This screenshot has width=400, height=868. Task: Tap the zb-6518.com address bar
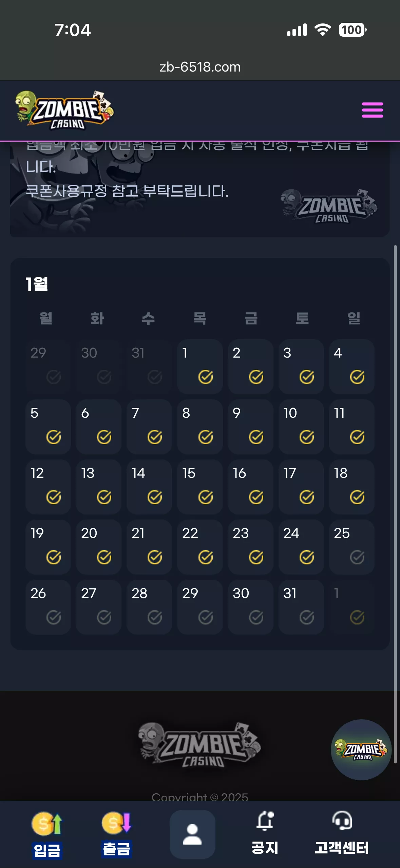click(x=200, y=67)
